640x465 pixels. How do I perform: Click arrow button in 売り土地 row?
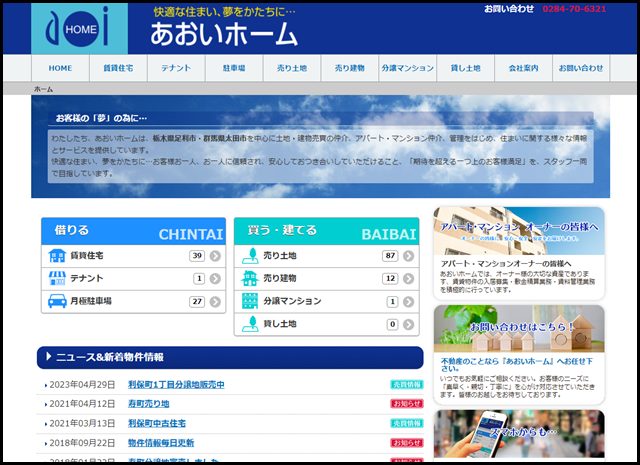click(x=408, y=256)
